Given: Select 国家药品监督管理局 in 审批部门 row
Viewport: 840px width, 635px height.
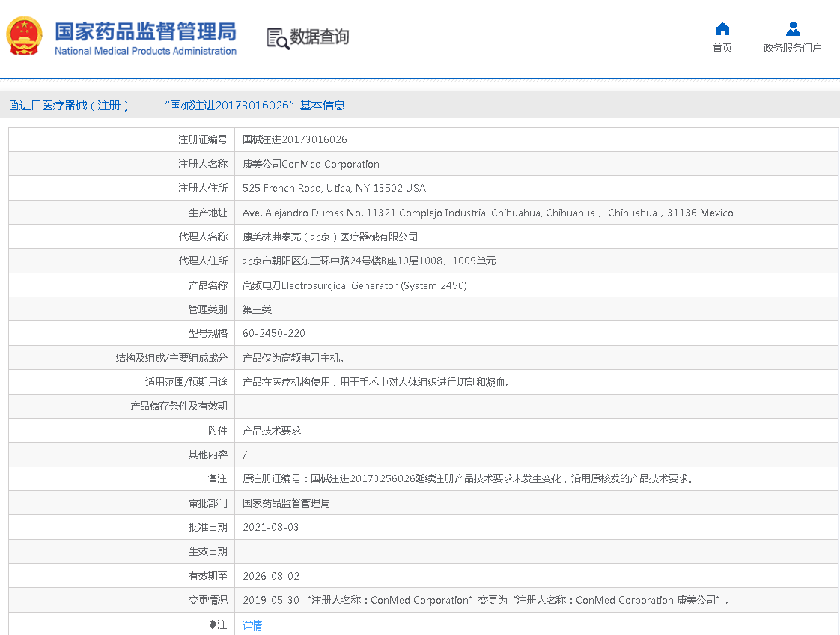Looking at the screenshot, I should (286, 503).
